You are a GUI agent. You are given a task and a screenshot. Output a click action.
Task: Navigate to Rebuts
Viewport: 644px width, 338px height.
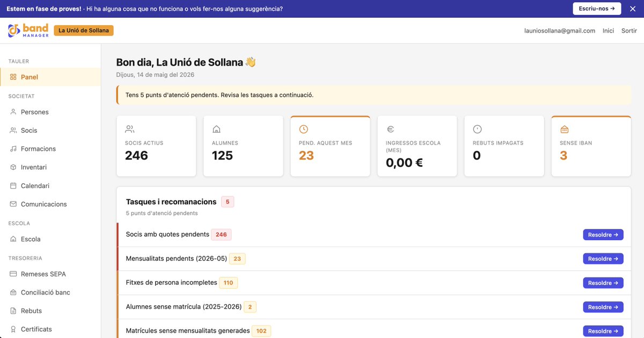(50, 311)
